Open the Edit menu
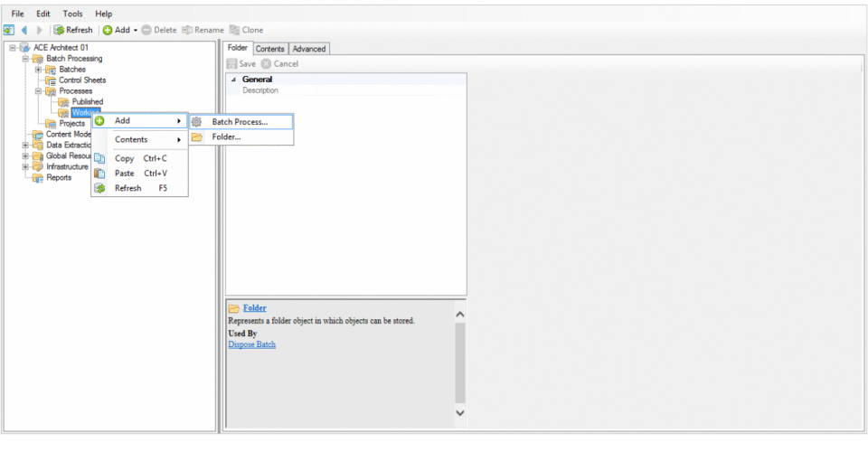 point(43,14)
